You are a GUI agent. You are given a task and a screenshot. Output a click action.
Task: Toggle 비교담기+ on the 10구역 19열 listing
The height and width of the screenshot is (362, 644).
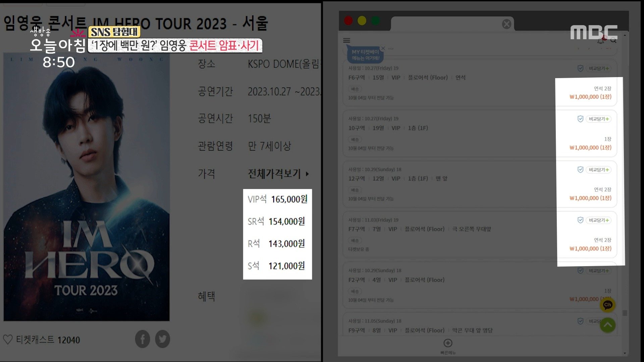599,119
